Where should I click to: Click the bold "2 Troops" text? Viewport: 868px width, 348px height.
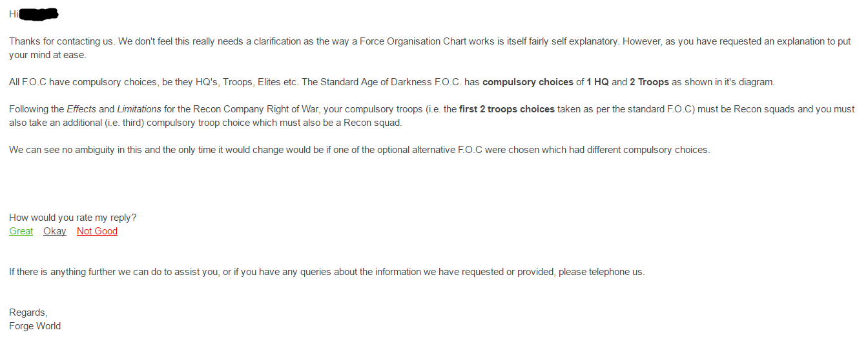pos(649,82)
